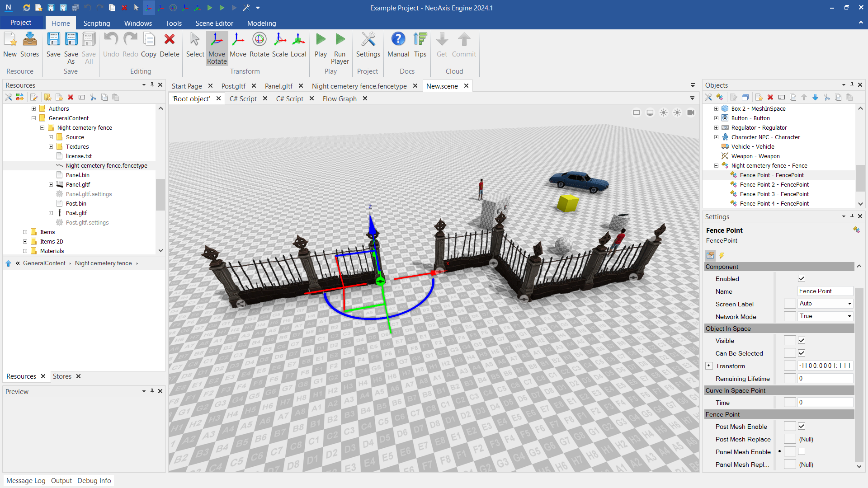
Task: Select the Move Rotate transform tool
Action: click(217, 47)
